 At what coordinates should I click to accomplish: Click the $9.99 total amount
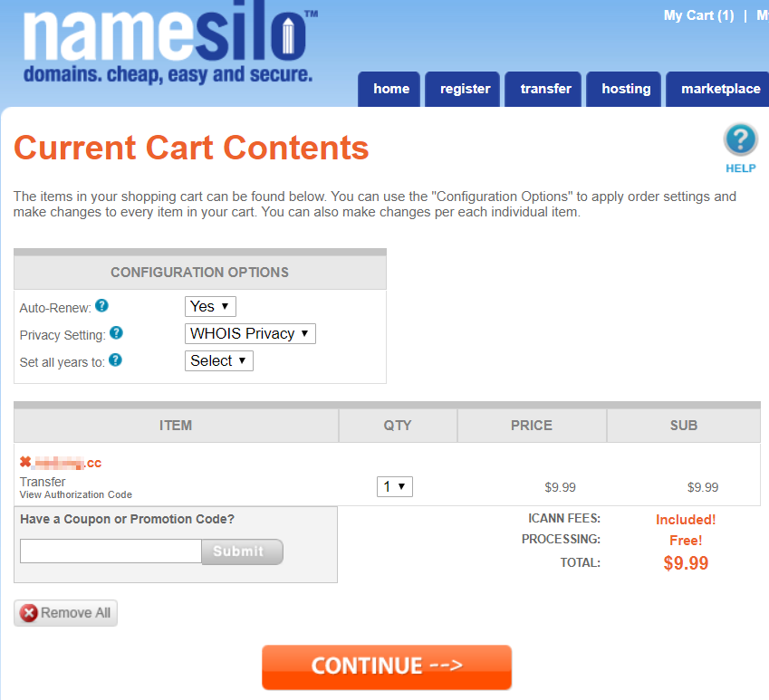tap(686, 563)
